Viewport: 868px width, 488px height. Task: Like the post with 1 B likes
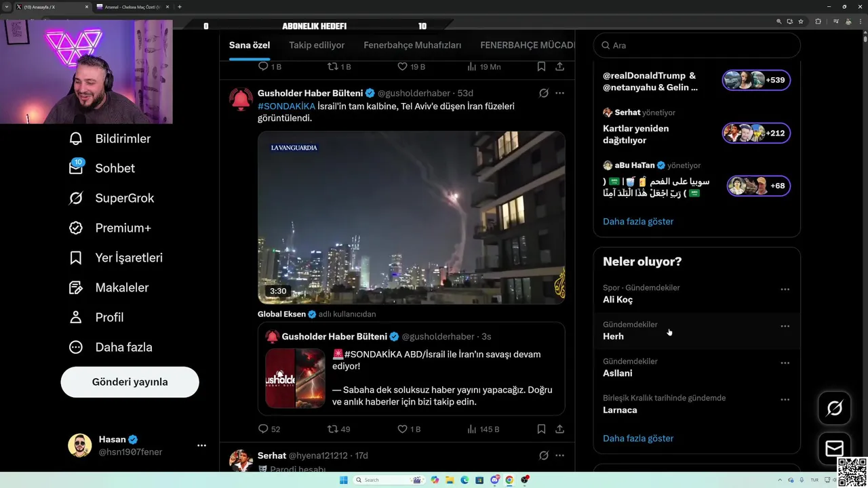(402, 429)
